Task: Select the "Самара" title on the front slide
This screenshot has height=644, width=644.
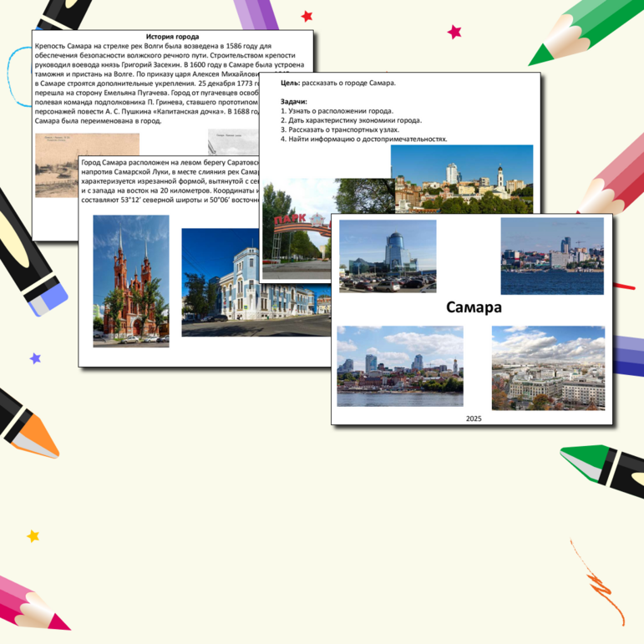Action: tap(474, 307)
